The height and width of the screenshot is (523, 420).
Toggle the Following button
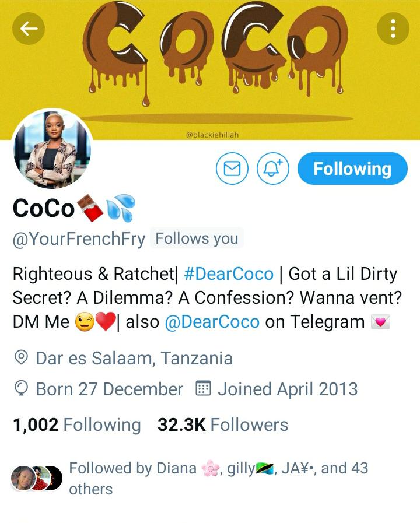tap(352, 169)
